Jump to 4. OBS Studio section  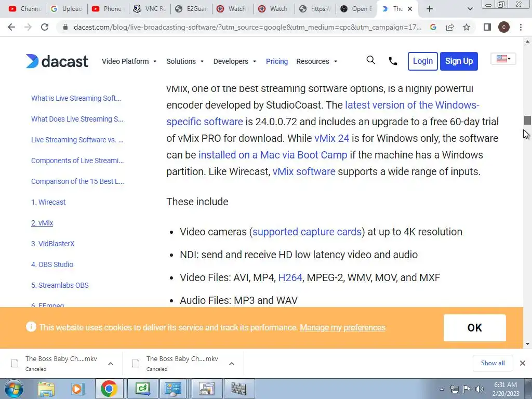tap(52, 264)
